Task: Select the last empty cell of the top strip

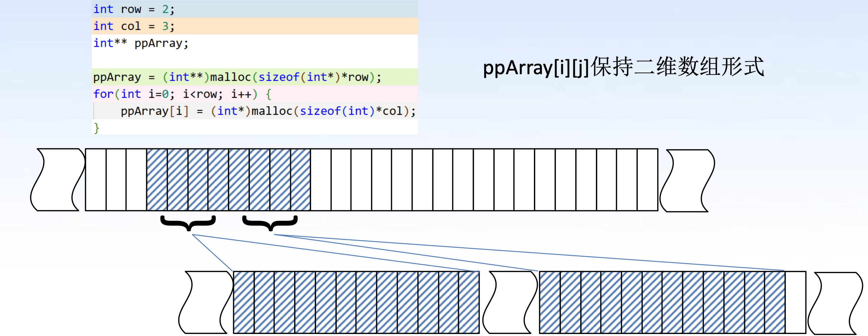Action: [647, 180]
